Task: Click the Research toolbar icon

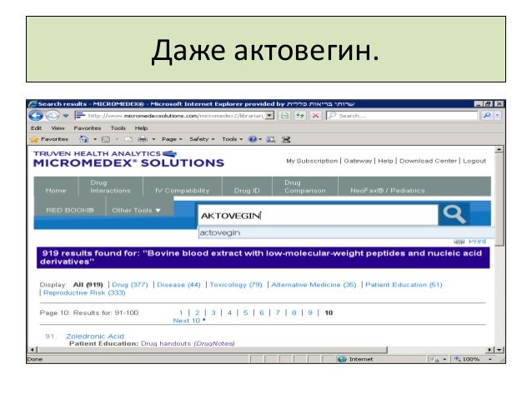Action: (271, 139)
